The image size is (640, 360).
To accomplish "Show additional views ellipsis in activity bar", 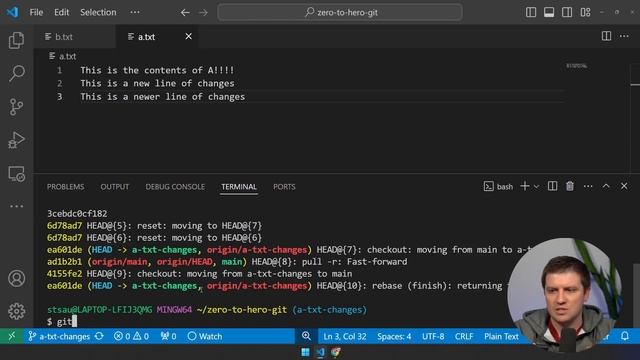I will point(16,206).
